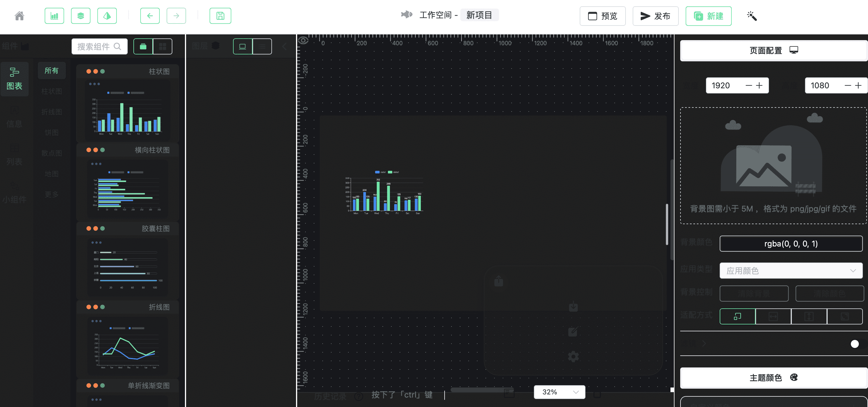Switch components to grid view
Screen dimensions: 868x407
point(163,46)
